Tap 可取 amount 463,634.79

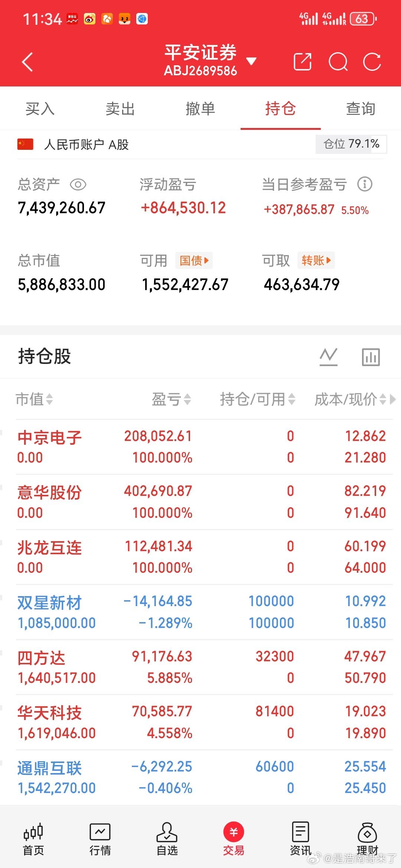pyautogui.click(x=301, y=285)
